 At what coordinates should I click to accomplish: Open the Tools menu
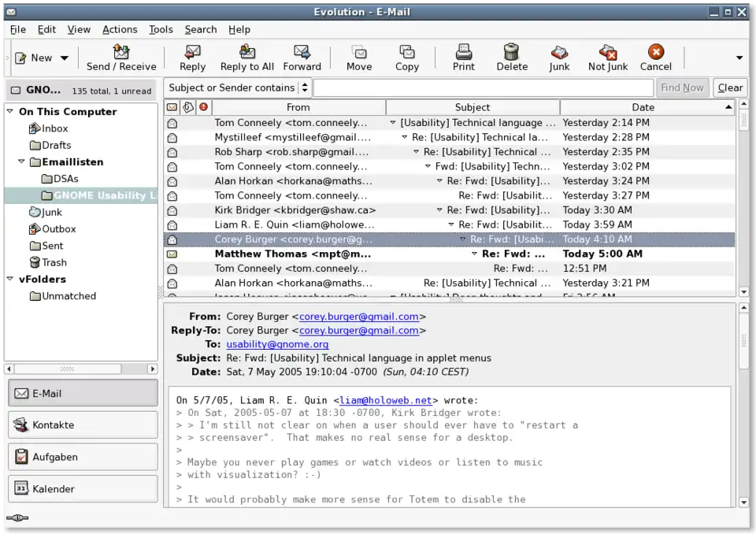tap(161, 29)
